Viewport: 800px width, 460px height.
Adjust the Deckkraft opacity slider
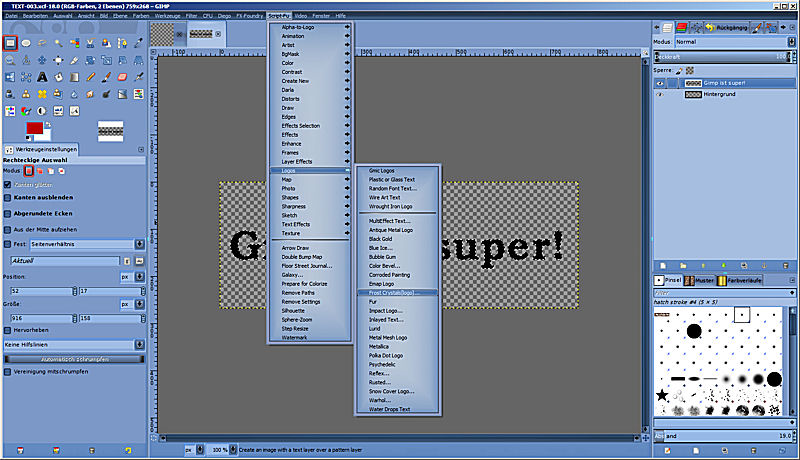click(x=721, y=57)
